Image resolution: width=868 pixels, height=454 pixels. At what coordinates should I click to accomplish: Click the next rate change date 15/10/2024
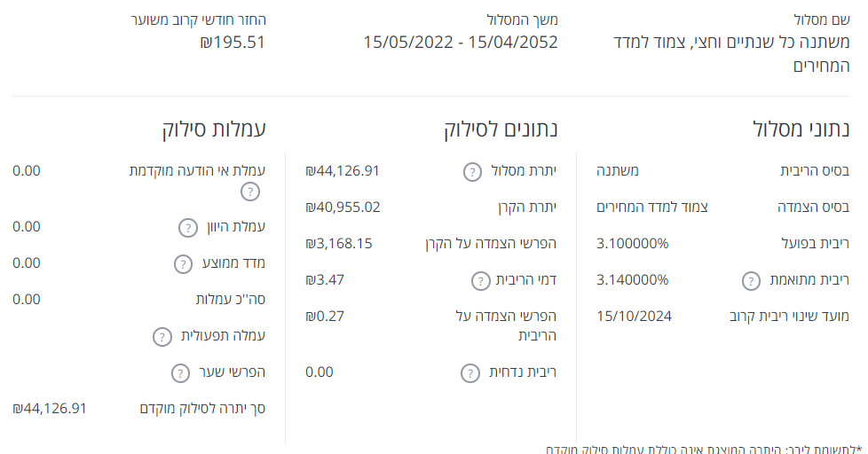coord(634,316)
